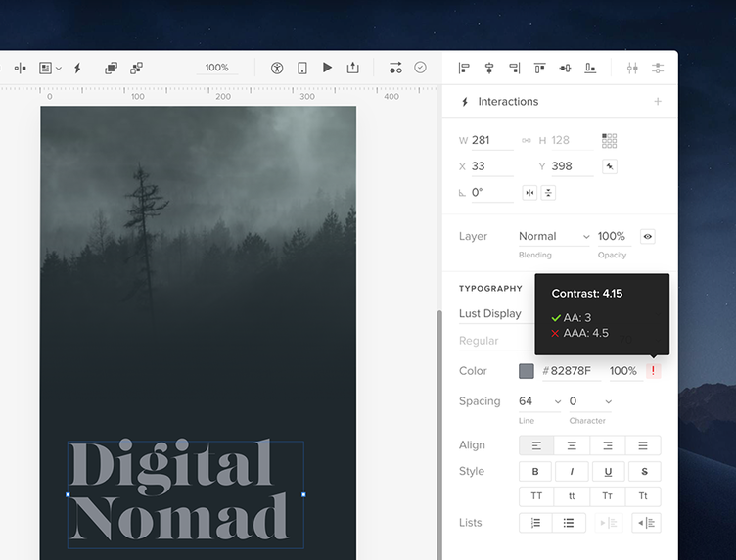Align selection to right edge

515,69
